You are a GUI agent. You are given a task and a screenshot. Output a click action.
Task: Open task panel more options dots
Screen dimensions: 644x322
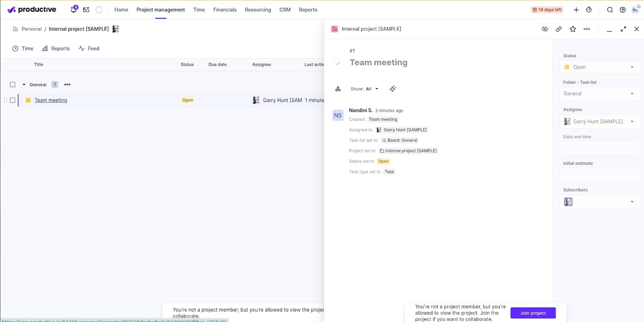pos(587,29)
